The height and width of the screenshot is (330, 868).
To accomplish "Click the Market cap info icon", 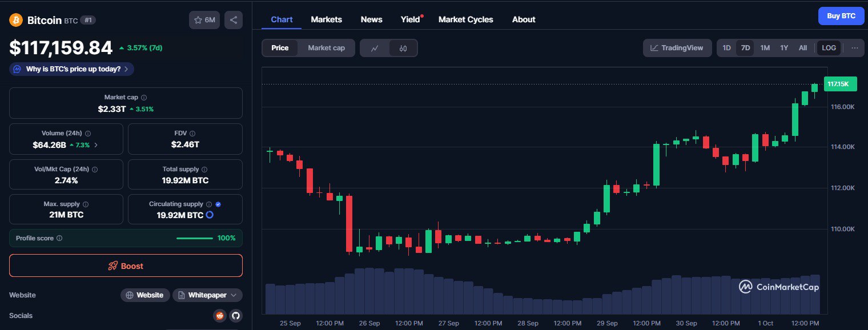I will (x=144, y=98).
